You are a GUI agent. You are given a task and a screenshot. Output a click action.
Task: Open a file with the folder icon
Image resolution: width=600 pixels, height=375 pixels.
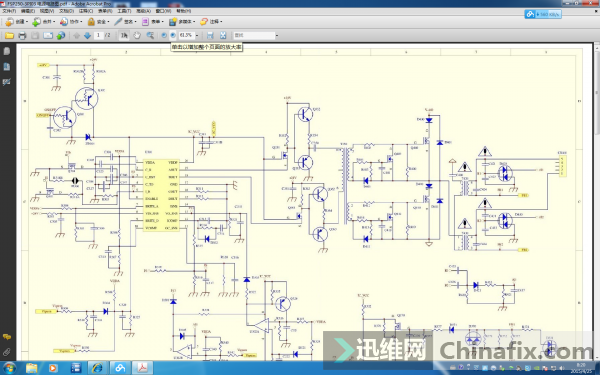pos(9,36)
